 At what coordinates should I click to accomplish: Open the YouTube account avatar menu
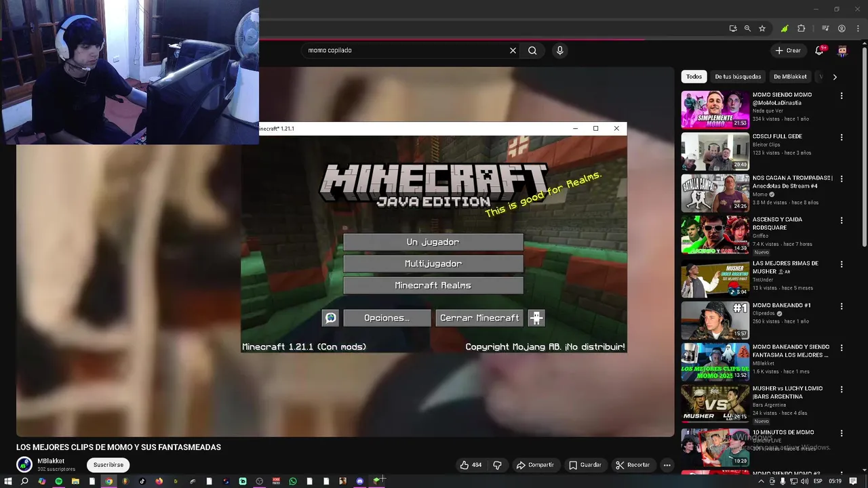[x=842, y=50]
